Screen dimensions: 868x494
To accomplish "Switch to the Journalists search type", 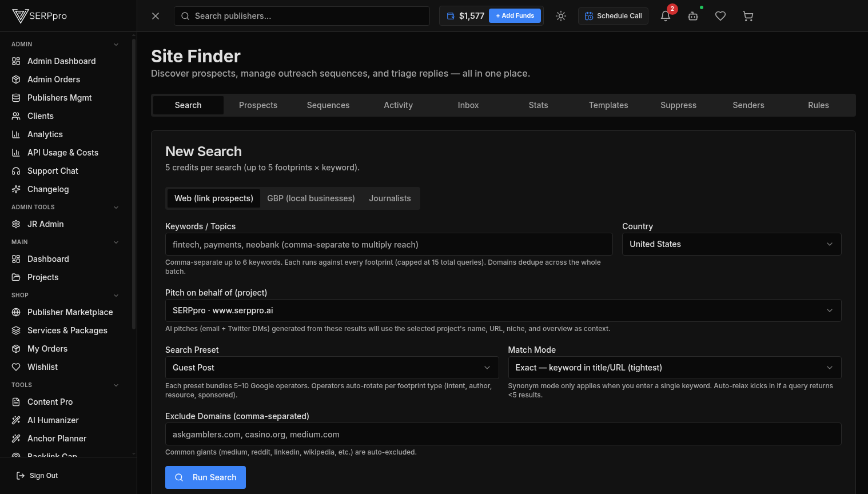I will click(389, 198).
